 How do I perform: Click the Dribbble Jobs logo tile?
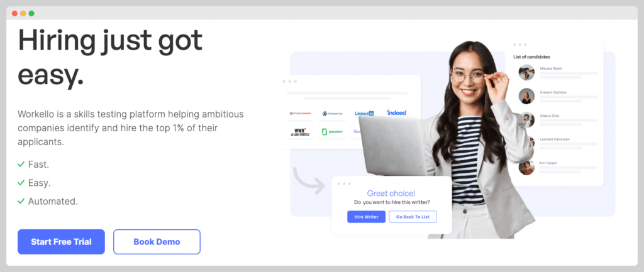332,113
